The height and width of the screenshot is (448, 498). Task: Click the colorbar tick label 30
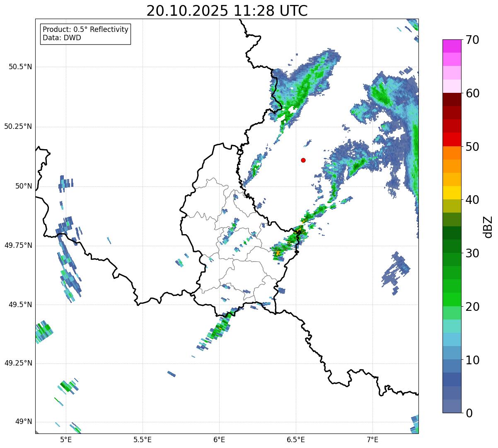pos(472,253)
